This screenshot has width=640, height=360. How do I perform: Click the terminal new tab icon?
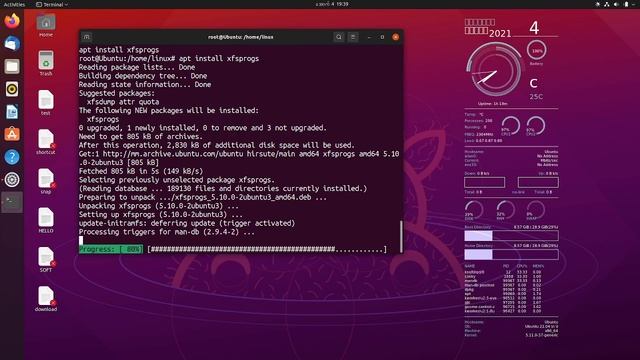tap(87, 37)
